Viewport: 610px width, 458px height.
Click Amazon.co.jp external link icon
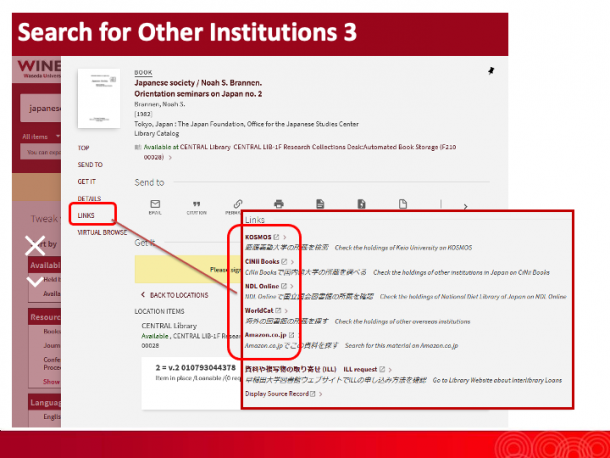click(291, 335)
